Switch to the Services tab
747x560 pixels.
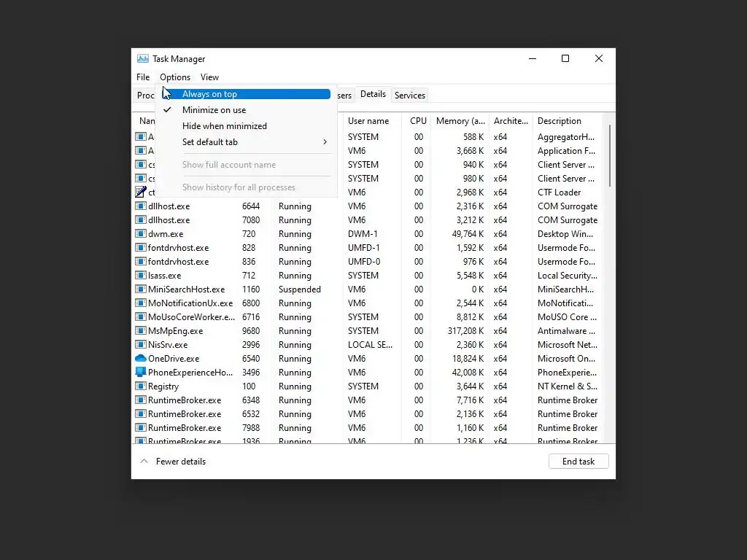pyautogui.click(x=410, y=96)
